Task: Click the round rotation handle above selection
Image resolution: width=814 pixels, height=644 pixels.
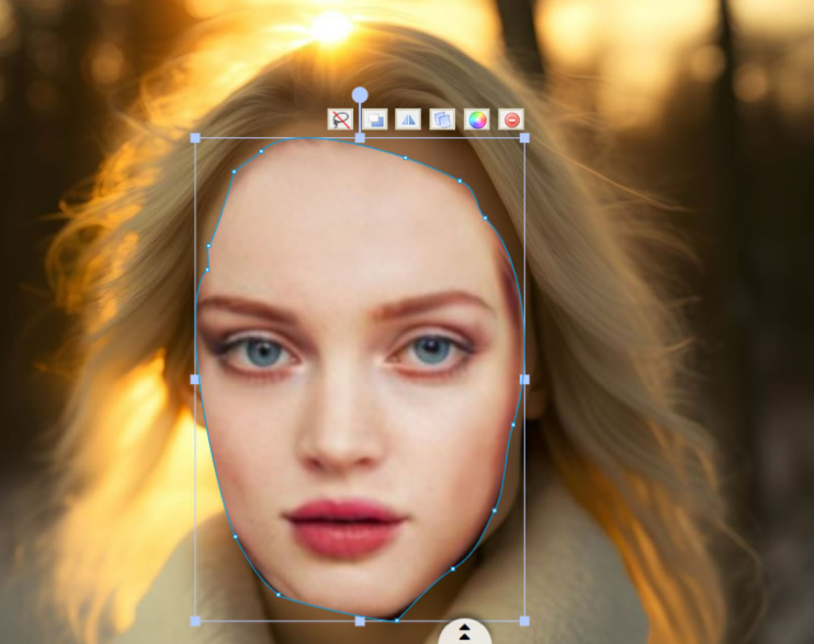Action: tap(360, 95)
